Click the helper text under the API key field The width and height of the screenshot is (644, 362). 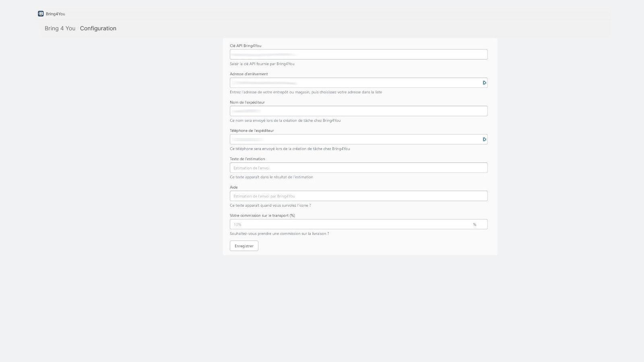click(x=262, y=64)
